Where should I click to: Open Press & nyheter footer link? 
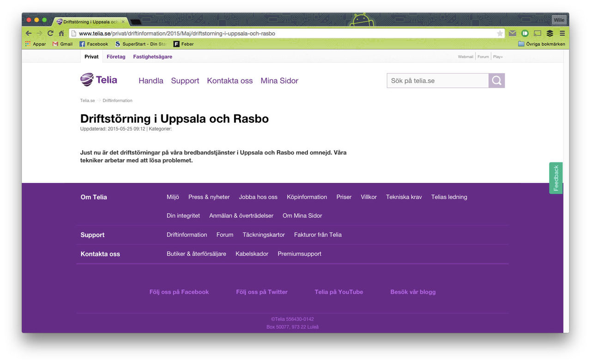(209, 197)
